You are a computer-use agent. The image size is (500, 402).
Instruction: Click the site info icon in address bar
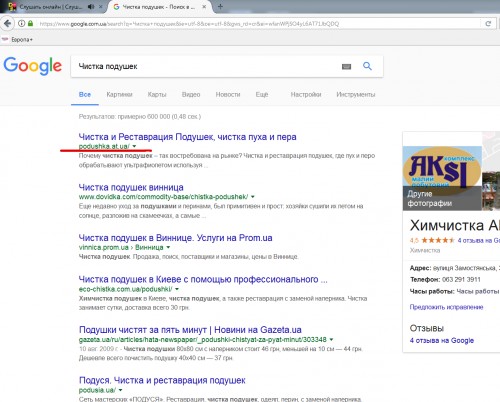coord(21,23)
